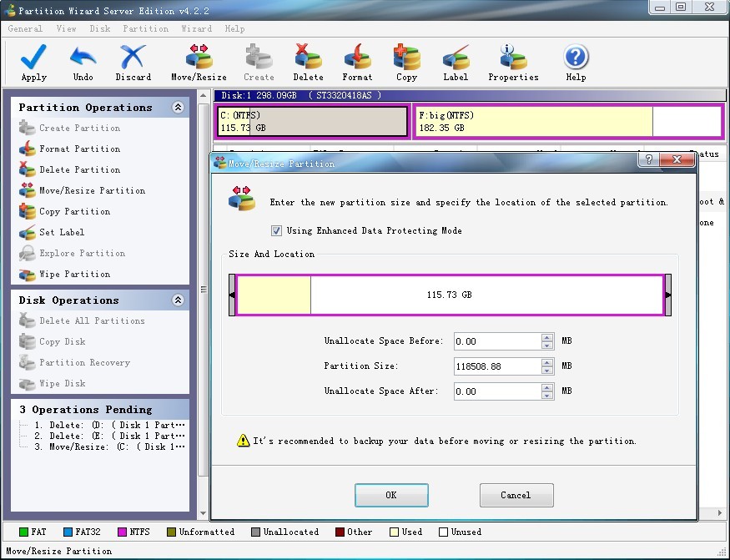Select pending operation 2 Delete E:

tap(110, 436)
